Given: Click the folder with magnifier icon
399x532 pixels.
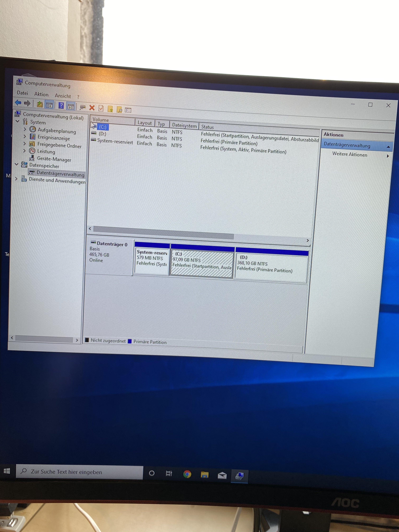Looking at the screenshot, I should [x=119, y=110].
